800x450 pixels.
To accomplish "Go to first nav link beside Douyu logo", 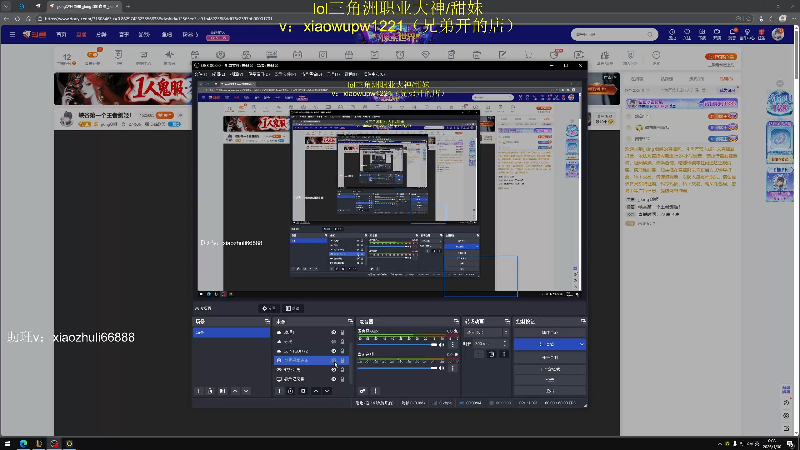I will tap(61, 34).
